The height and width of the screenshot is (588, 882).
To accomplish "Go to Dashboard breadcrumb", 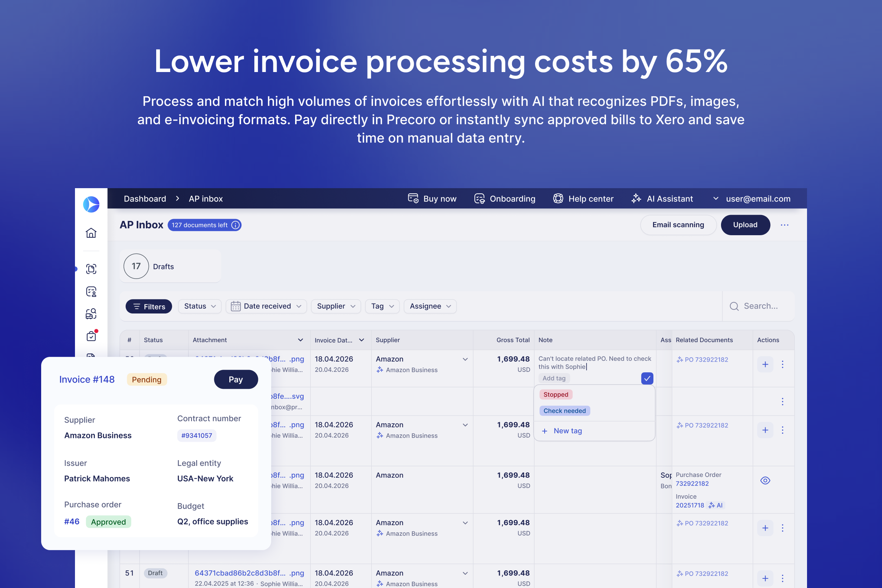I will [145, 198].
